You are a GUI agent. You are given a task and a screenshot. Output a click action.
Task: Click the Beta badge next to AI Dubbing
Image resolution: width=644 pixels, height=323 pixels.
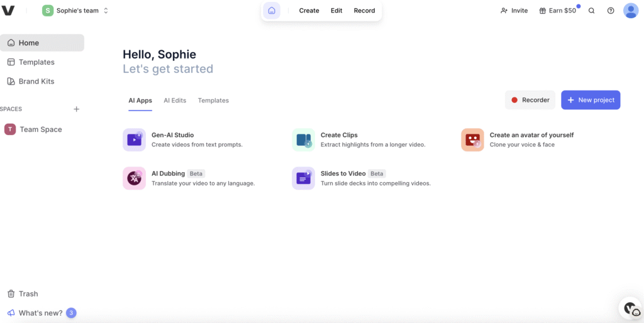tap(196, 173)
